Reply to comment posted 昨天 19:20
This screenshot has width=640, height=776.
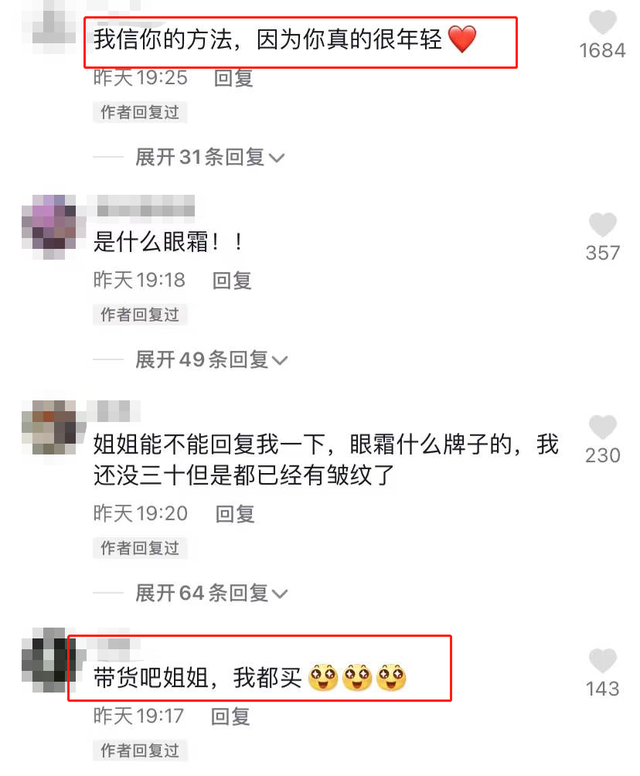[x=235, y=514]
